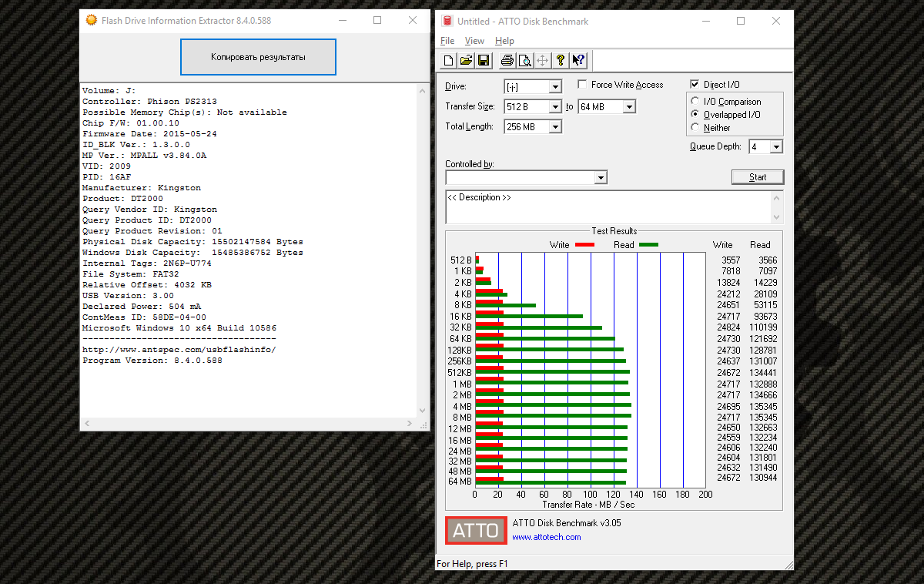Screen dimensions: 924x584
Task: Click the New file toolbar icon
Action: click(449, 61)
